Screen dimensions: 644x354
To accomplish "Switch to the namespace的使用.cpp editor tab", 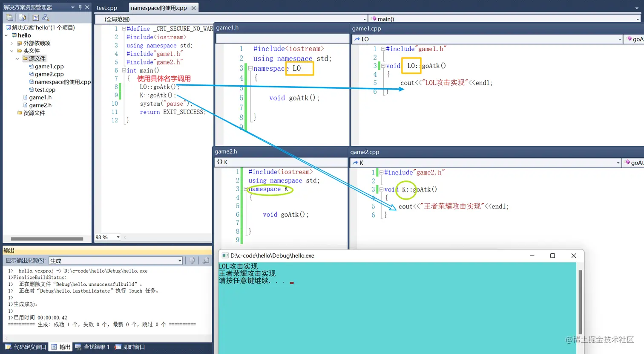I will tap(159, 8).
